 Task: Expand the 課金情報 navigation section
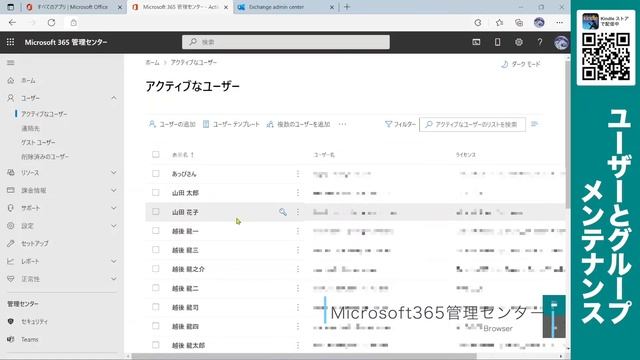114,190
